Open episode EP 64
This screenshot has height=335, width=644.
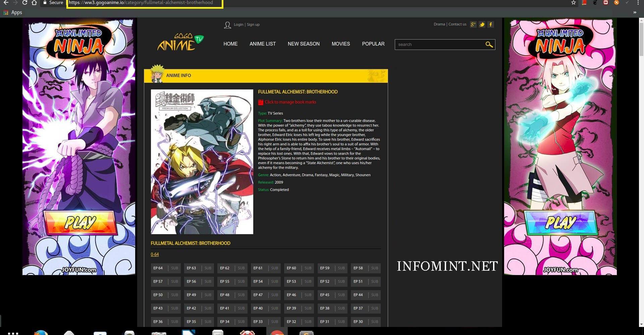coord(166,268)
